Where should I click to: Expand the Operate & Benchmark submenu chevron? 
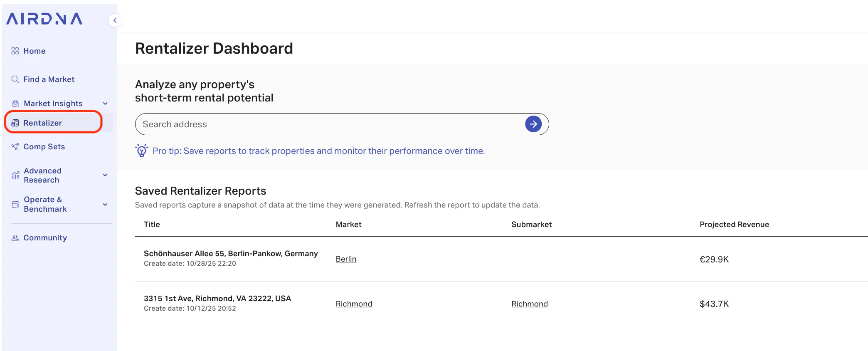pos(105,205)
